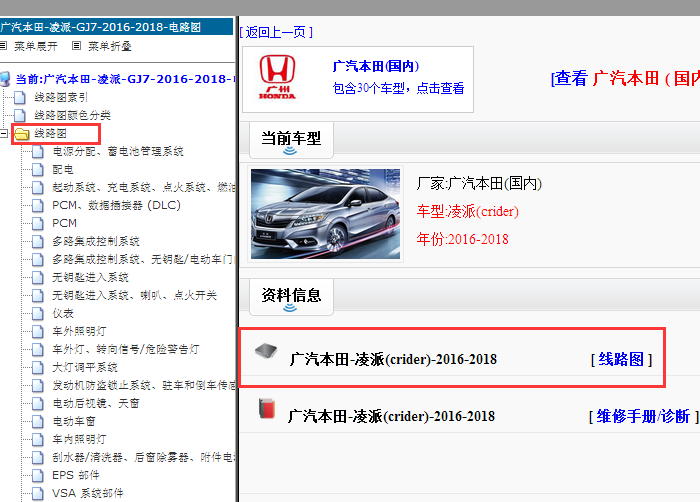The width and height of the screenshot is (700, 502).
Task: Select the 当前车型 tab
Action: coord(291,140)
